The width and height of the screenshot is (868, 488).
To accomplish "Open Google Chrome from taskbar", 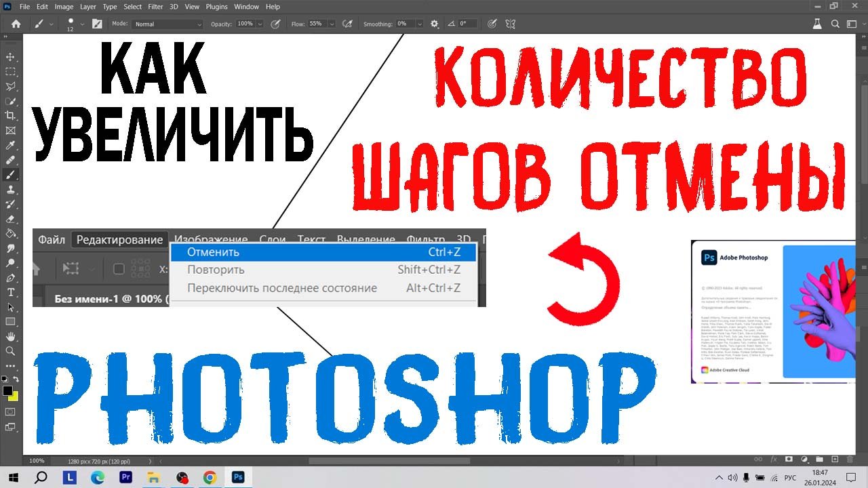I will [x=210, y=477].
